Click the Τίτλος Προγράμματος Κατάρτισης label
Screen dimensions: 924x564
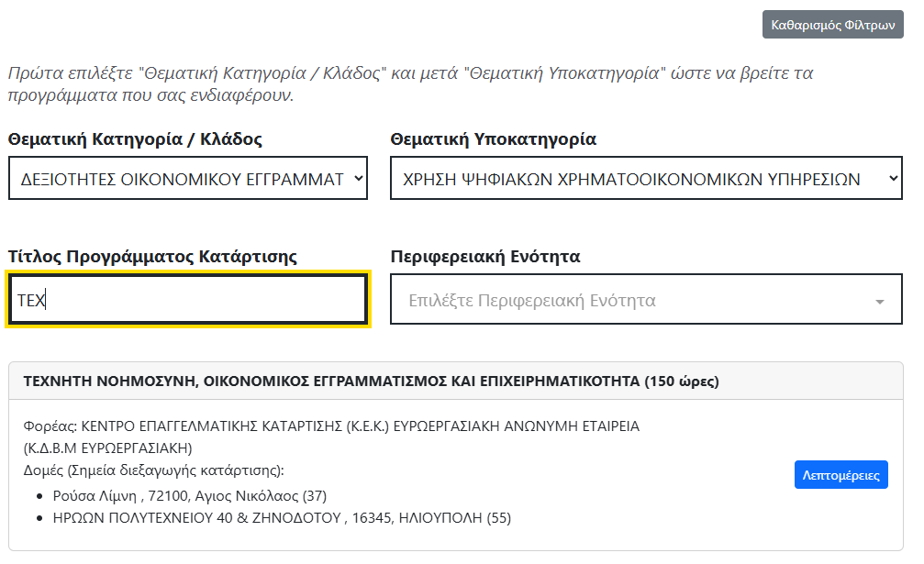(152, 257)
